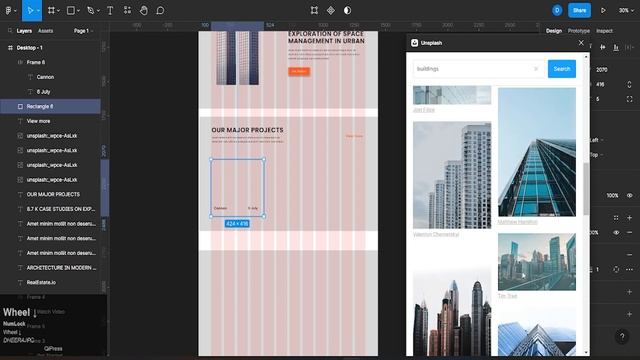Clear the buildings search text with x
This screenshot has width=640, height=360.
click(536, 69)
